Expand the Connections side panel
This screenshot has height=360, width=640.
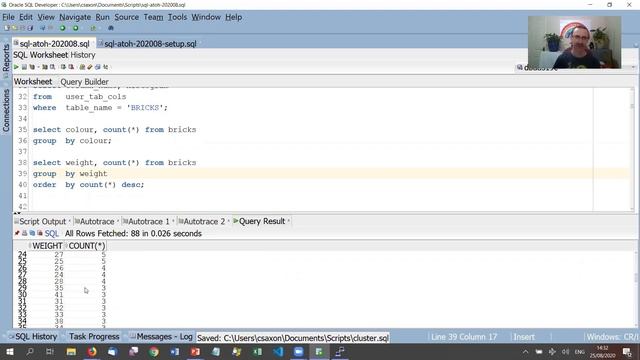(x=6, y=111)
